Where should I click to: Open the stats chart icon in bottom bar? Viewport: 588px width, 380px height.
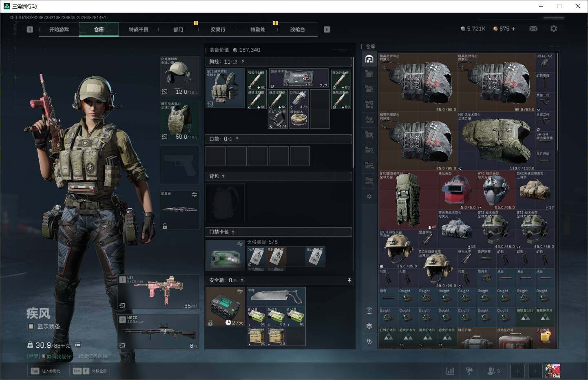(x=450, y=371)
